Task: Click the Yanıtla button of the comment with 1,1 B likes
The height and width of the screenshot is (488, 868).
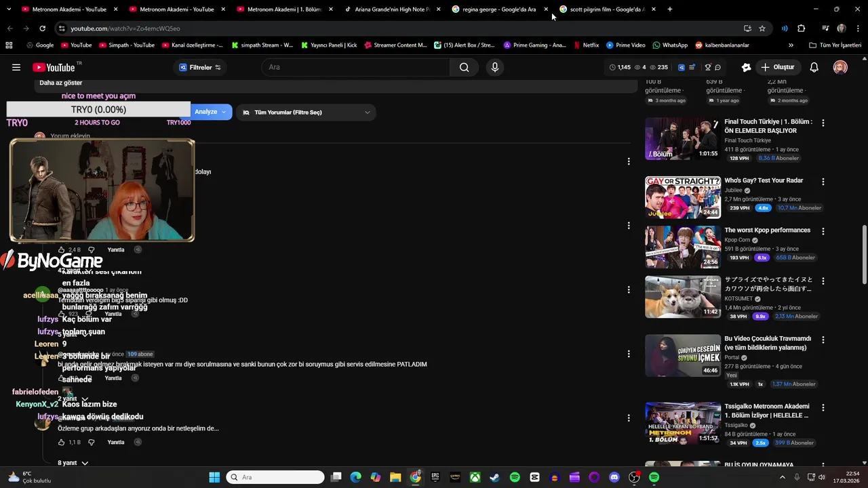Action: click(x=116, y=442)
